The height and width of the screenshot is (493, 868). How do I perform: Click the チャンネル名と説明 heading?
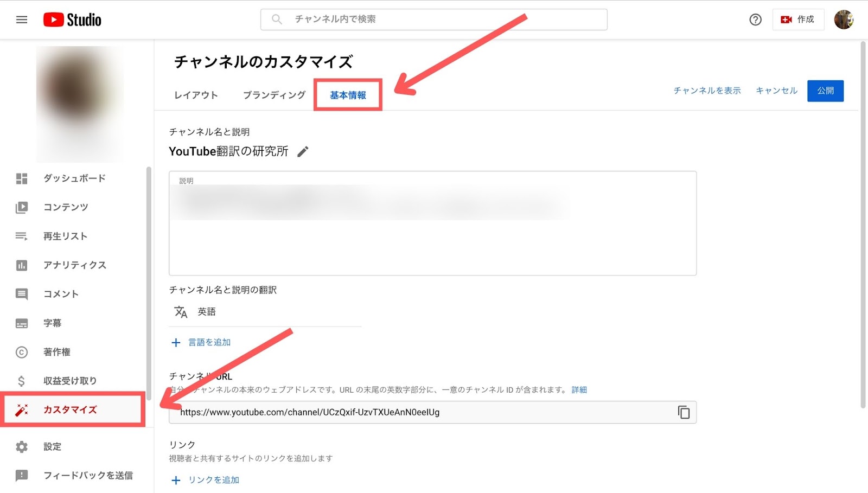[x=209, y=132]
